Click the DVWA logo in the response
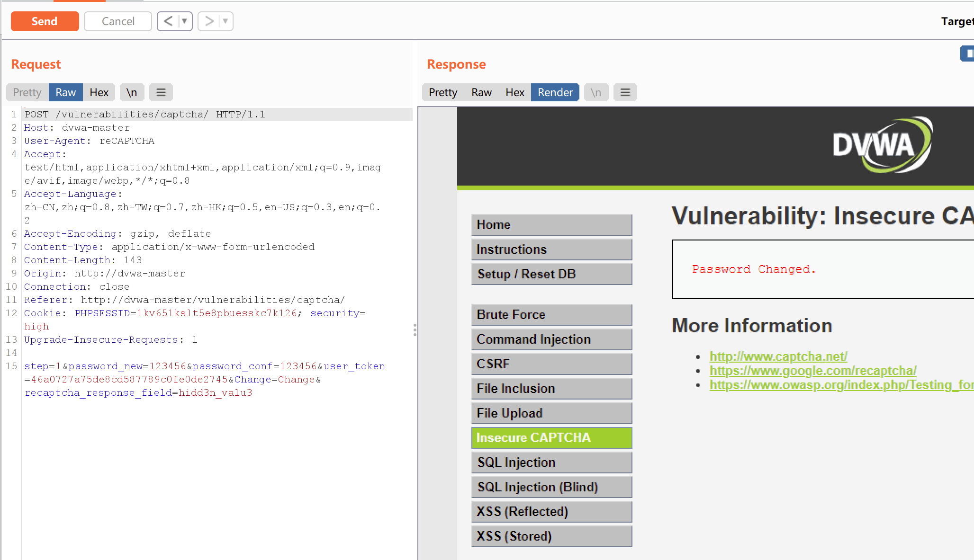 (x=882, y=145)
